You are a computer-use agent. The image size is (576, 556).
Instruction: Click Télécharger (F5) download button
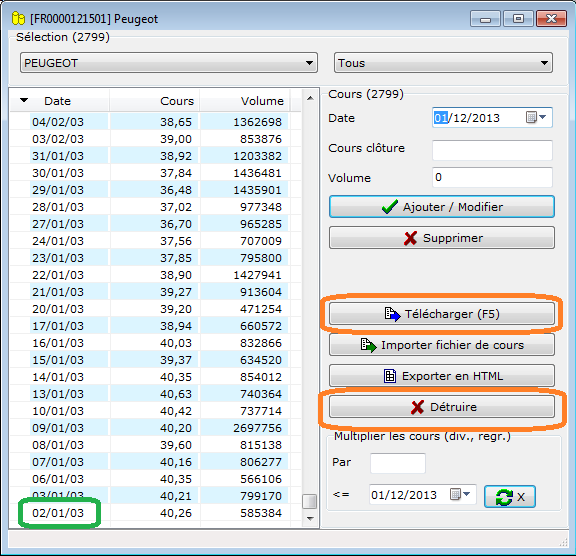coord(442,314)
